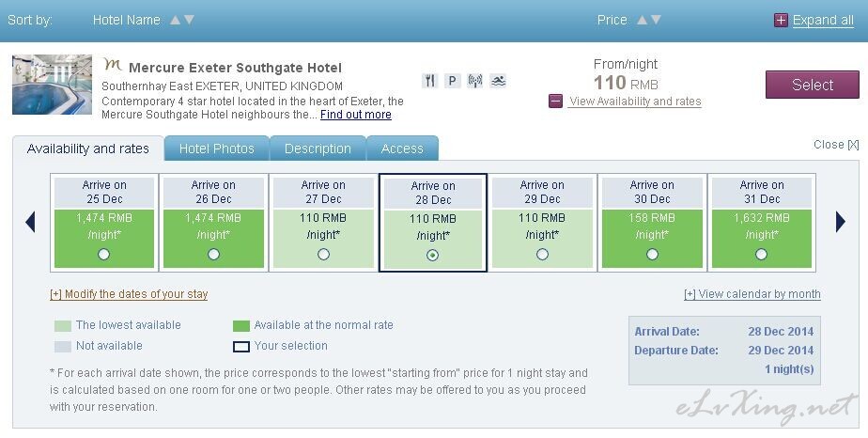Select the 29 Dec arrival radio button
Image resolution: width=868 pixels, height=438 pixels.
[542, 254]
